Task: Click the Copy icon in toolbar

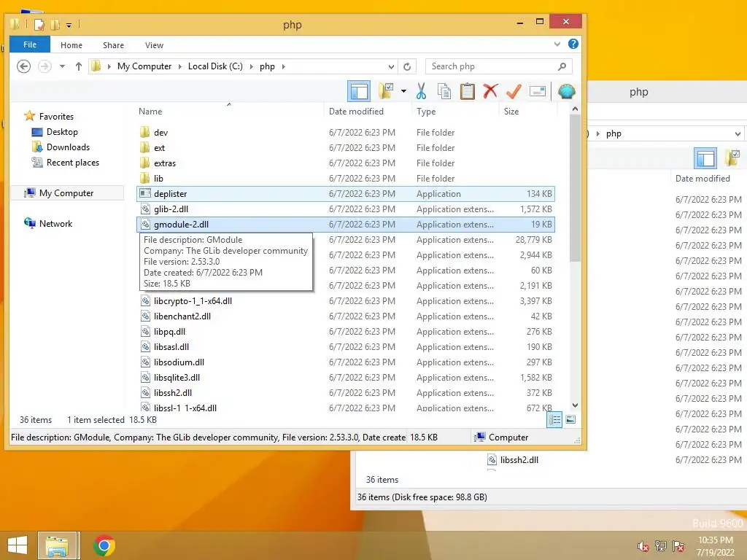Action: click(444, 91)
